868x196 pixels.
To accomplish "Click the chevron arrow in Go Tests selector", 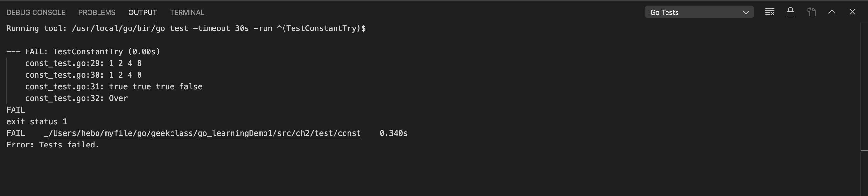I will pos(746,13).
